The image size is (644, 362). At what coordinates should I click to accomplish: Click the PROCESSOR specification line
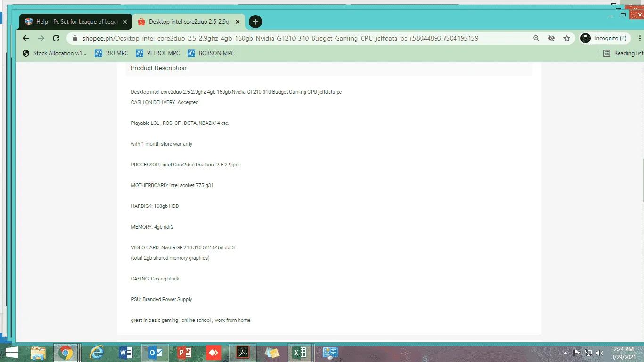185,165
